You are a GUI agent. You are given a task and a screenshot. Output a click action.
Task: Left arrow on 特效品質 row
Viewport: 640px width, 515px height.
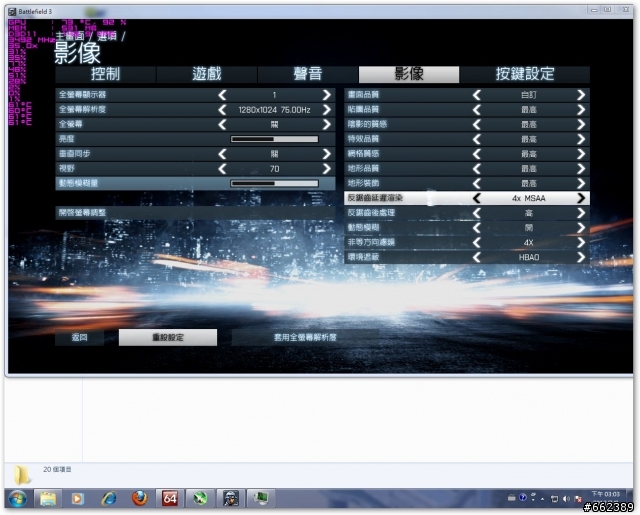(476, 139)
